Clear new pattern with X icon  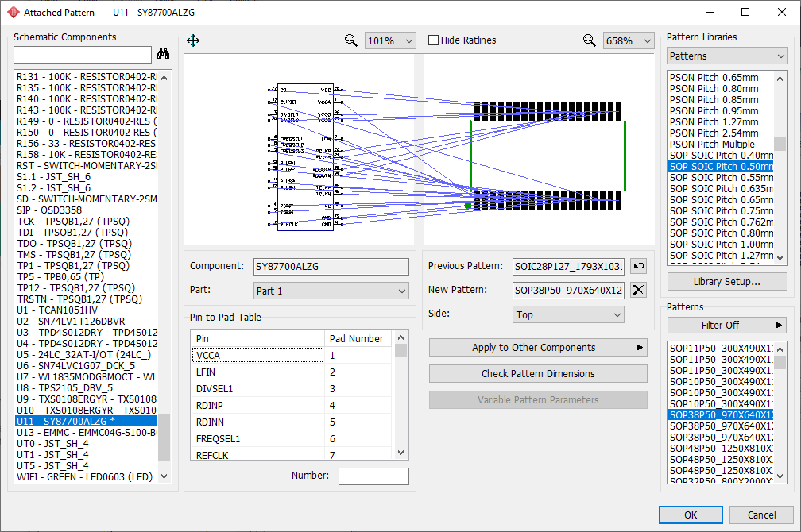point(639,290)
